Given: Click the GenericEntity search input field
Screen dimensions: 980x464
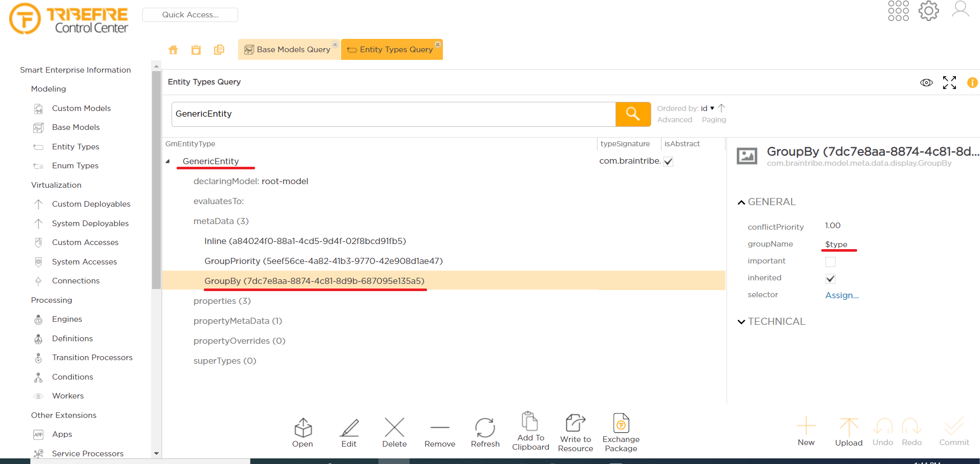Looking at the screenshot, I should pos(393,114).
